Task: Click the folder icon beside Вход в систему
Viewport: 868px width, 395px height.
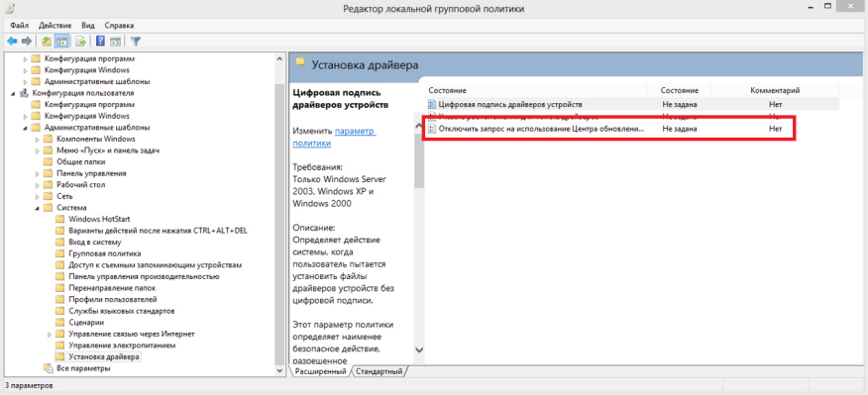Action: click(x=59, y=242)
